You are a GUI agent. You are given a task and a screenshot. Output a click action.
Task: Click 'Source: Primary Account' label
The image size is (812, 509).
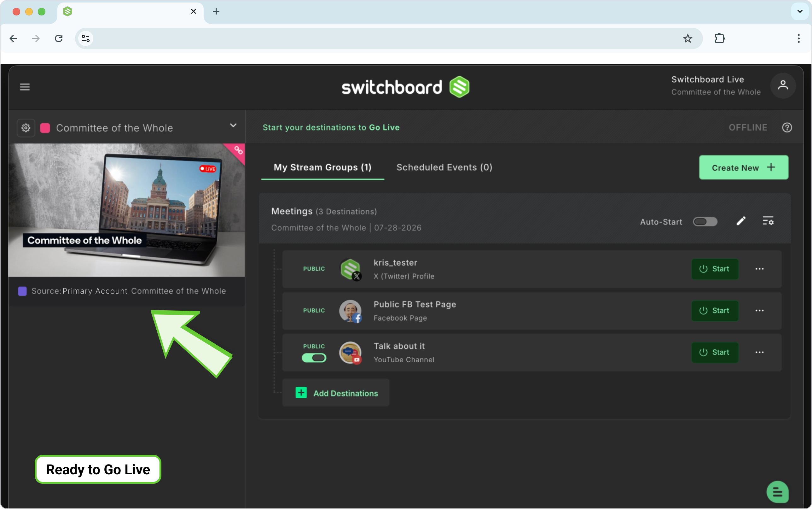[x=79, y=291]
